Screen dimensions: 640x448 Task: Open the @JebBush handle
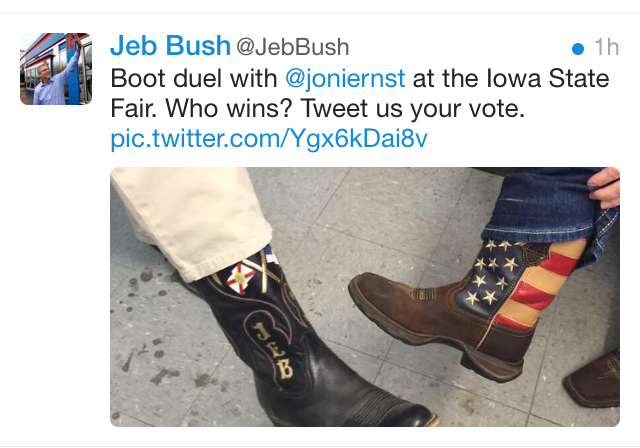point(293,47)
